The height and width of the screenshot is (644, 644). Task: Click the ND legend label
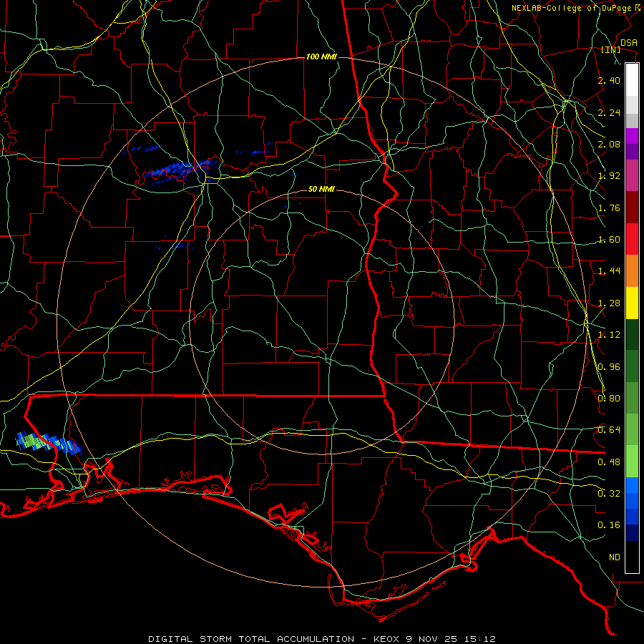615,557
